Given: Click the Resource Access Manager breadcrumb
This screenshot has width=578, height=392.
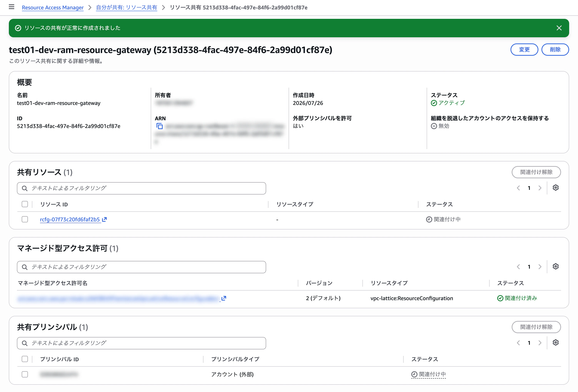Looking at the screenshot, I should 53,7.
